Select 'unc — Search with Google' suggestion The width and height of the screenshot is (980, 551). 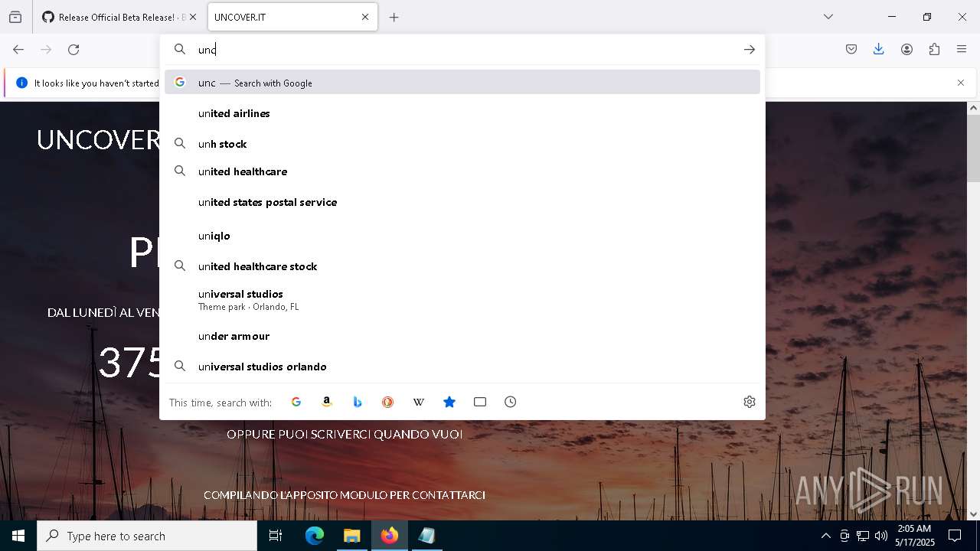coord(462,82)
